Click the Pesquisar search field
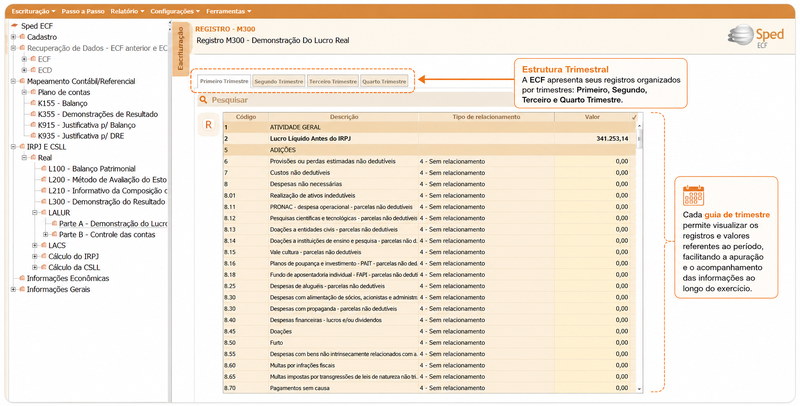This screenshot has height=406, width=800. tap(357, 100)
